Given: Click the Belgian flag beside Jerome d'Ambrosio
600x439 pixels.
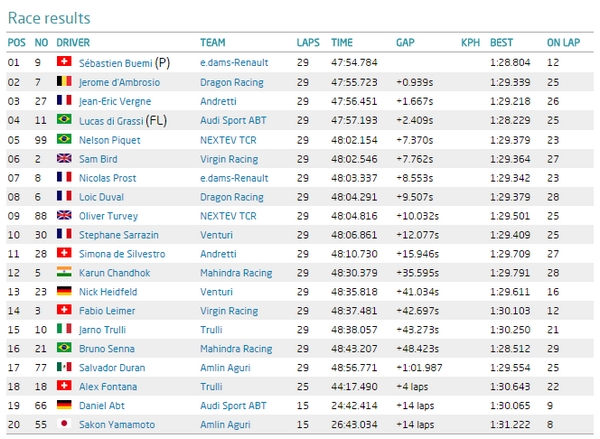Looking at the screenshot, I should point(64,81).
